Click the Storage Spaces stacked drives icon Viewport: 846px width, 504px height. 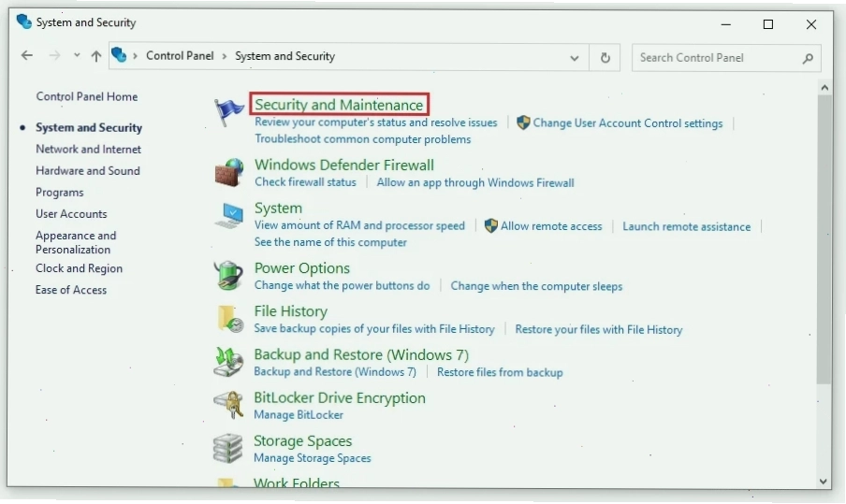(228, 448)
